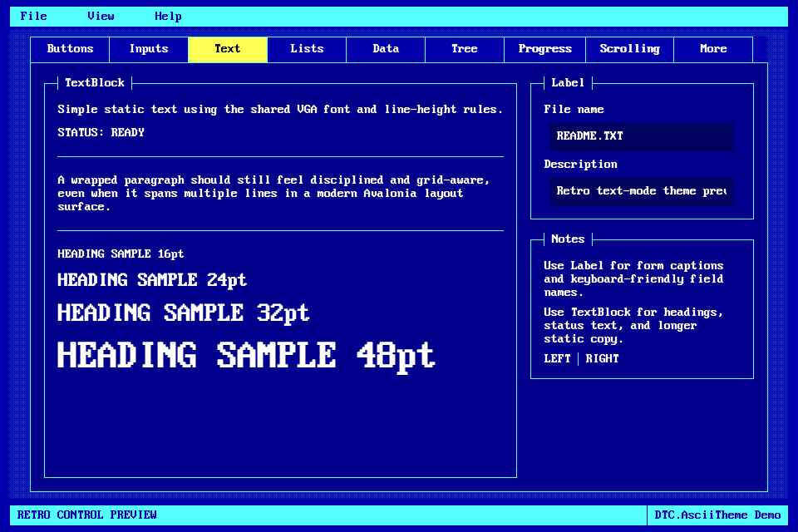The height and width of the screenshot is (532, 798).
Task: Click the 'LEFT' text in Notes
Action: [557, 359]
